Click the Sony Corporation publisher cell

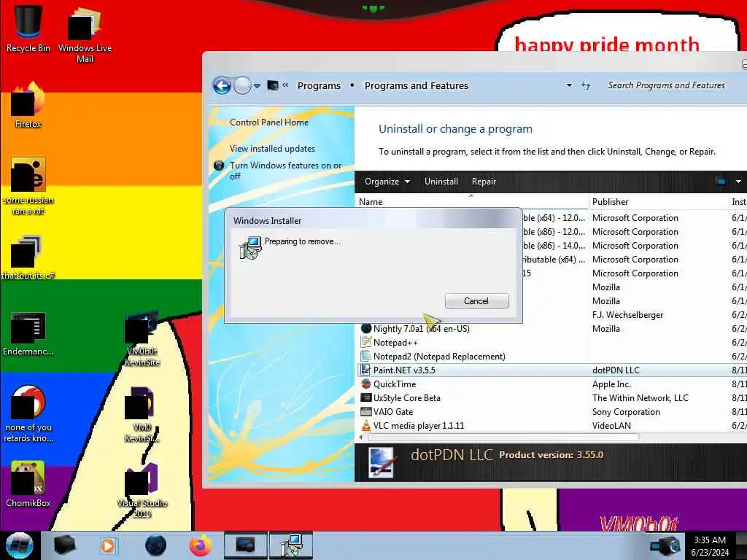tap(626, 411)
